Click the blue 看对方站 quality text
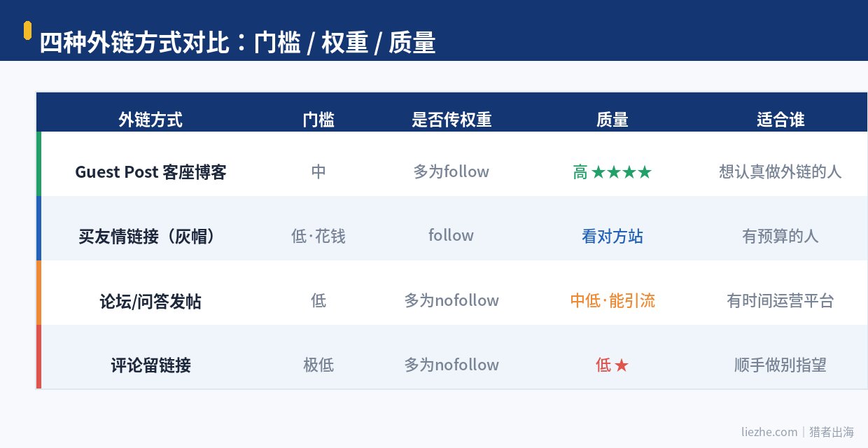This screenshot has height=448, width=868. [x=612, y=237]
